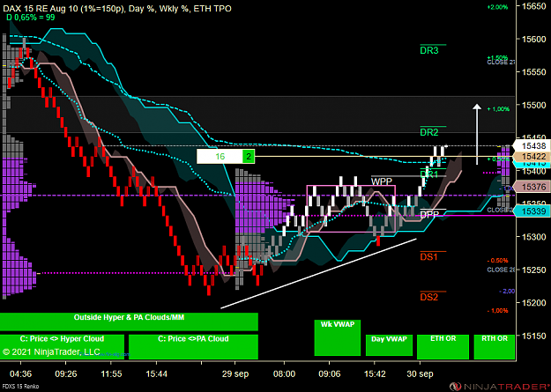Image resolution: width=551 pixels, height=392 pixels.
Task: Click the 15200 price axis label
Action: pos(533,302)
